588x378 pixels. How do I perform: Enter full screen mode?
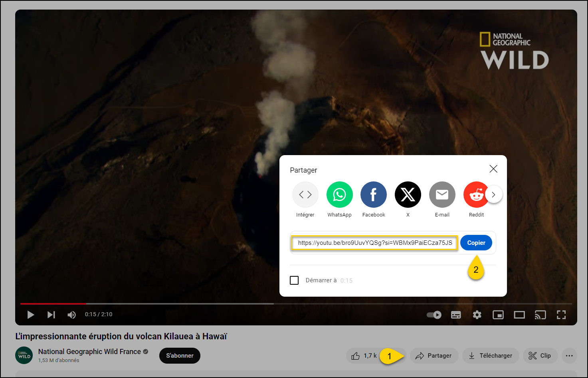(561, 315)
